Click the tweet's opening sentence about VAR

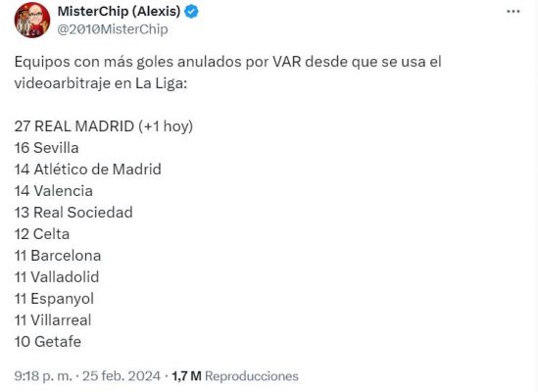[x=227, y=73]
